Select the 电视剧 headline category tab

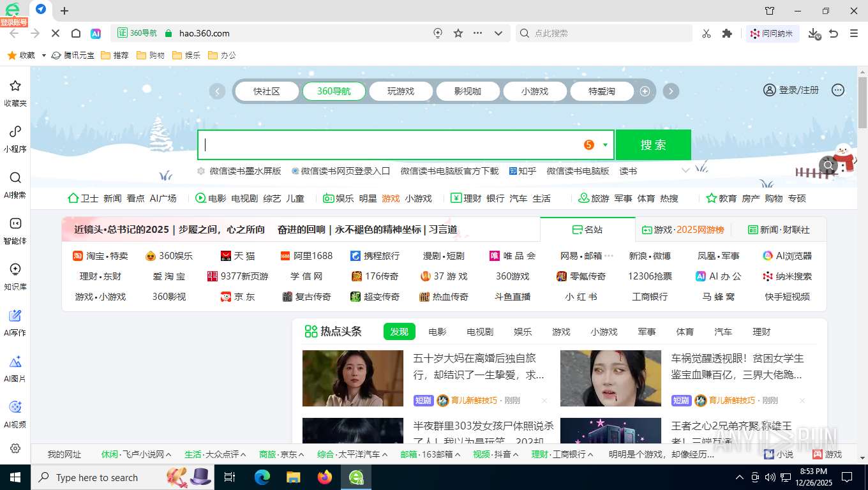(x=480, y=332)
